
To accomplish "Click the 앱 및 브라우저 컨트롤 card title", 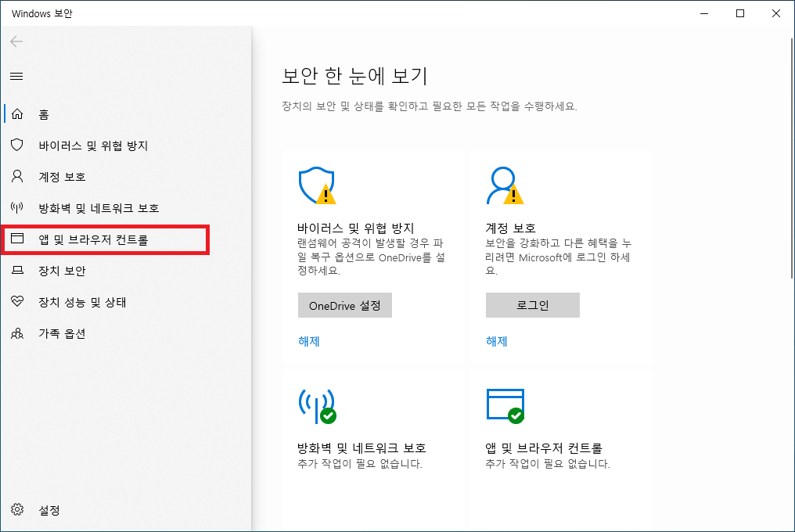I will [544, 448].
